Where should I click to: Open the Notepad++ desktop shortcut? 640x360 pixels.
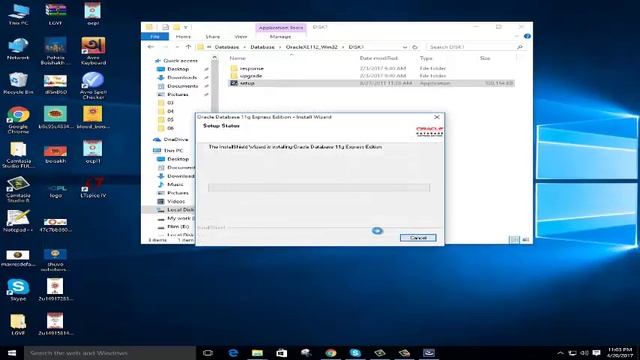tap(18, 221)
